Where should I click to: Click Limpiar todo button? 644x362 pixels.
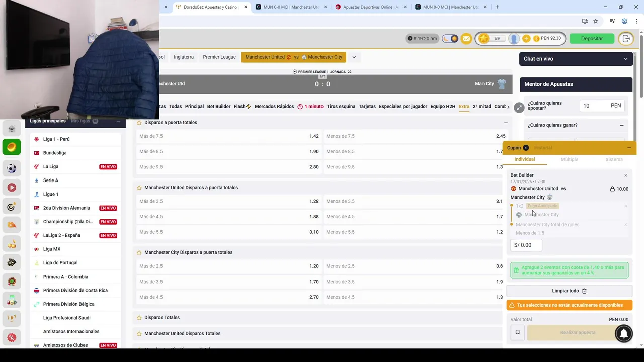[x=569, y=291]
